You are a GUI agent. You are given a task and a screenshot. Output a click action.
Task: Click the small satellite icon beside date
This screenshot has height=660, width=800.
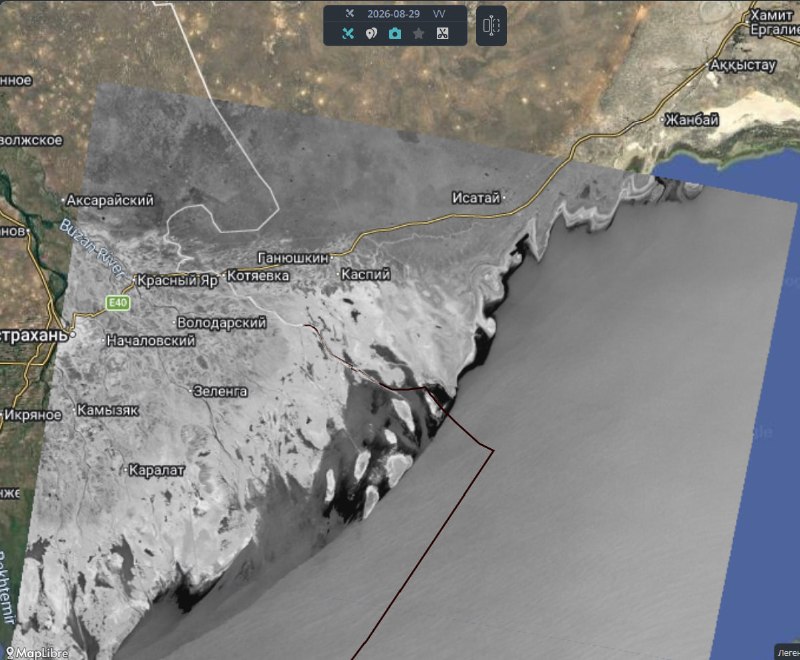pyautogui.click(x=349, y=13)
